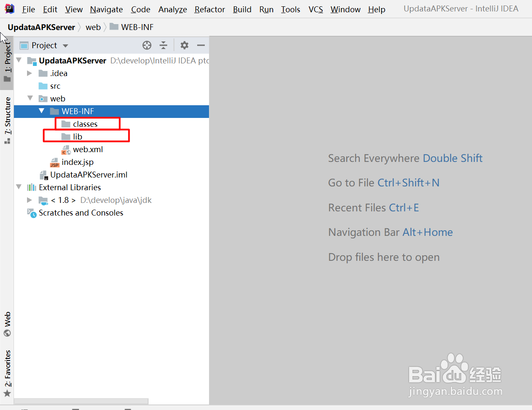
Task: Open the Navigate menu
Action: tap(106, 9)
